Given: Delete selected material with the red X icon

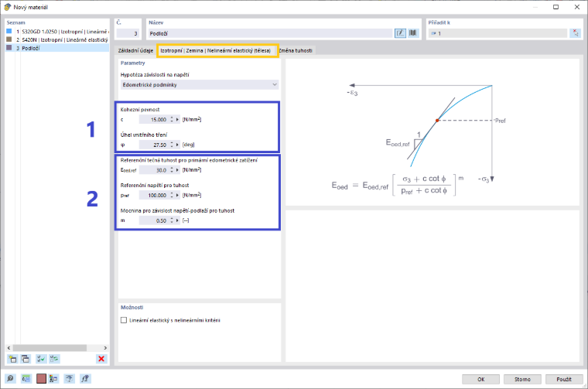Looking at the screenshot, I should tap(101, 359).
